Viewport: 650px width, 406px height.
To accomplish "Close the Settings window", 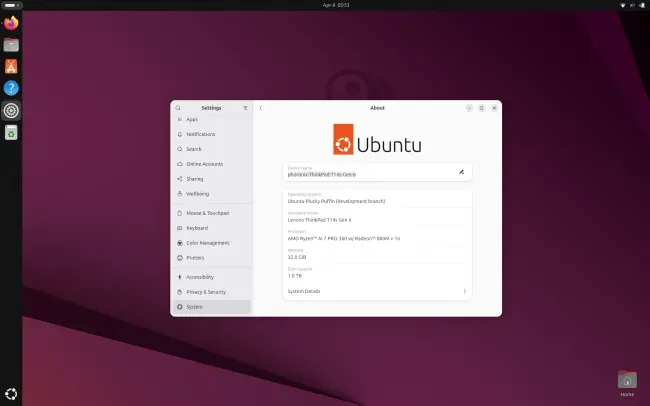I will 494,108.
